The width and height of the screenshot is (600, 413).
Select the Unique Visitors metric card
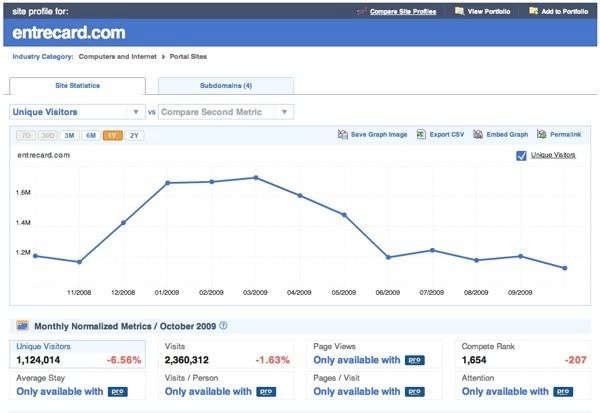click(77, 354)
